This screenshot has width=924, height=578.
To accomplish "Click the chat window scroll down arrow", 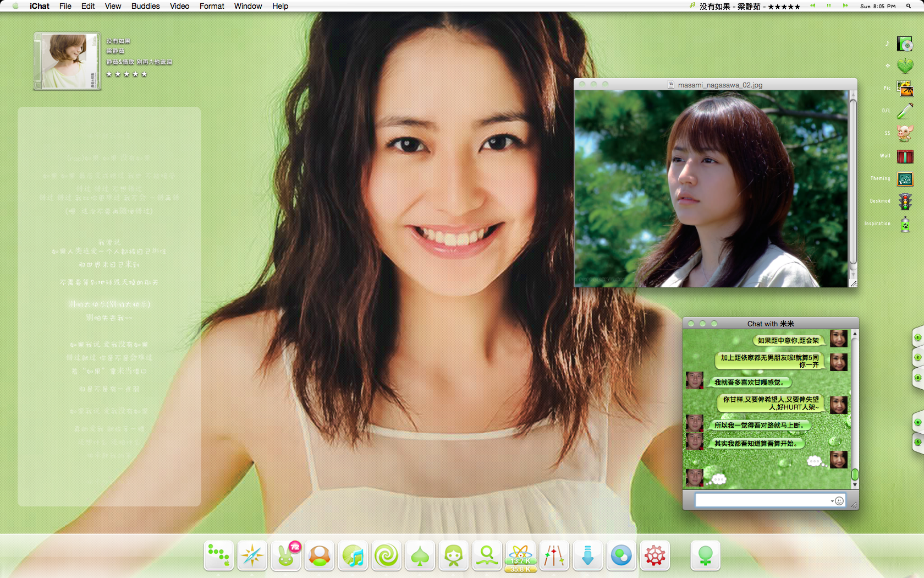I will tap(855, 485).
